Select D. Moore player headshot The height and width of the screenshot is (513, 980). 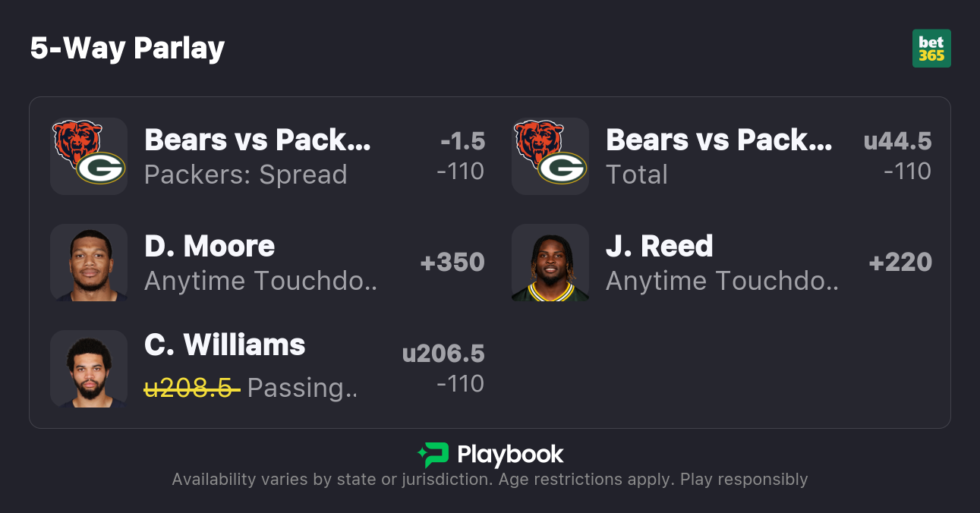89,262
